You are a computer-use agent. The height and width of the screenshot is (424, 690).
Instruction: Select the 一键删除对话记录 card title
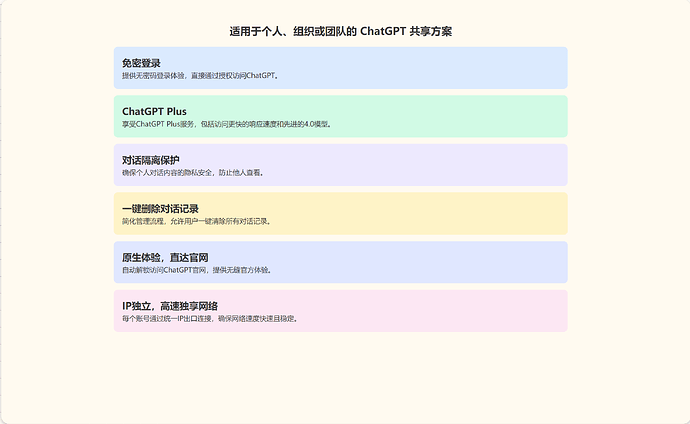[161, 208]
